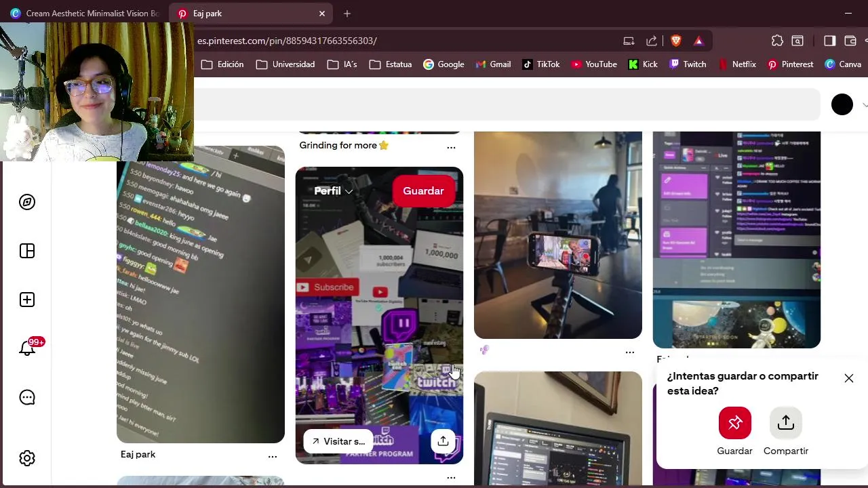868x488 pixels.
Task: Click the Grinding for more pin title
Action: click(x=344, y=145)
